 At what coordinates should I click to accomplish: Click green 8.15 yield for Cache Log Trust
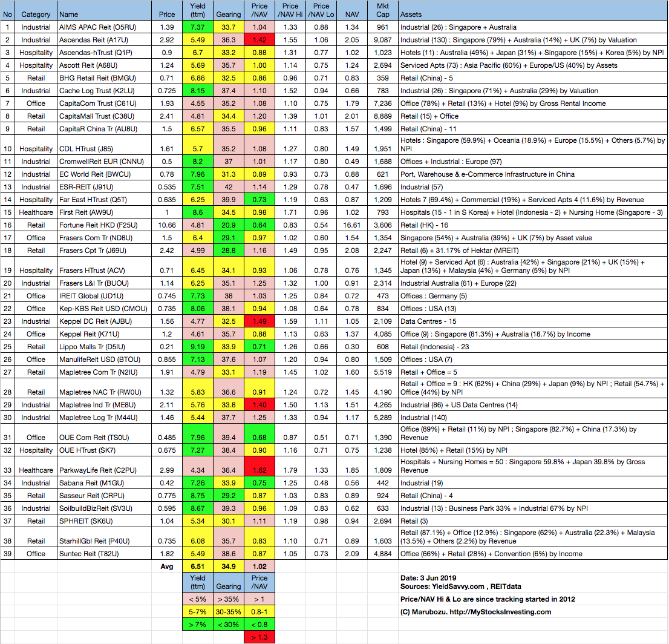point(198,91)
